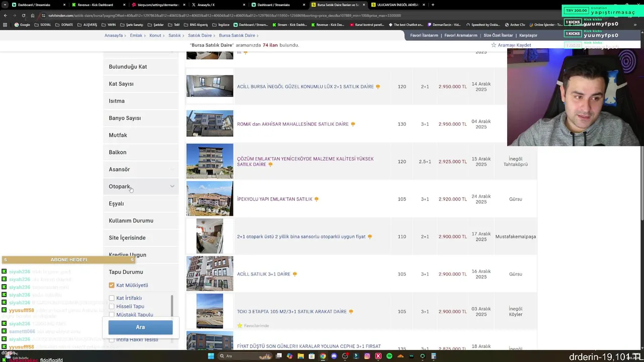This screenshot has width=644, height=362.
Task: Click the browser address bar
Action: pyautogui.click(x=221, y=15)
